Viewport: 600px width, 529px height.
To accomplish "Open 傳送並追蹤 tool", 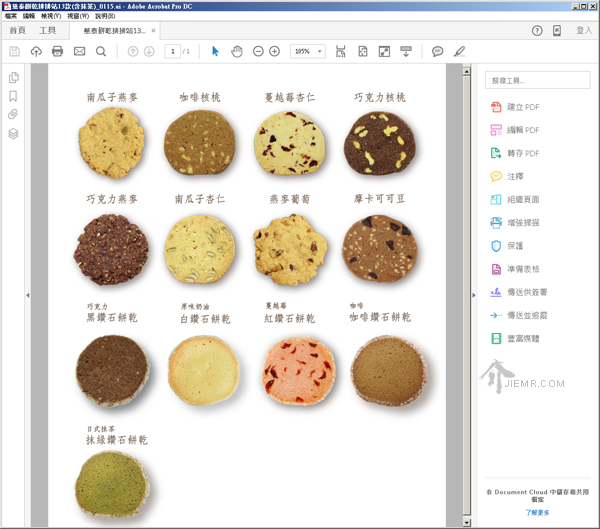I will 519,315.
